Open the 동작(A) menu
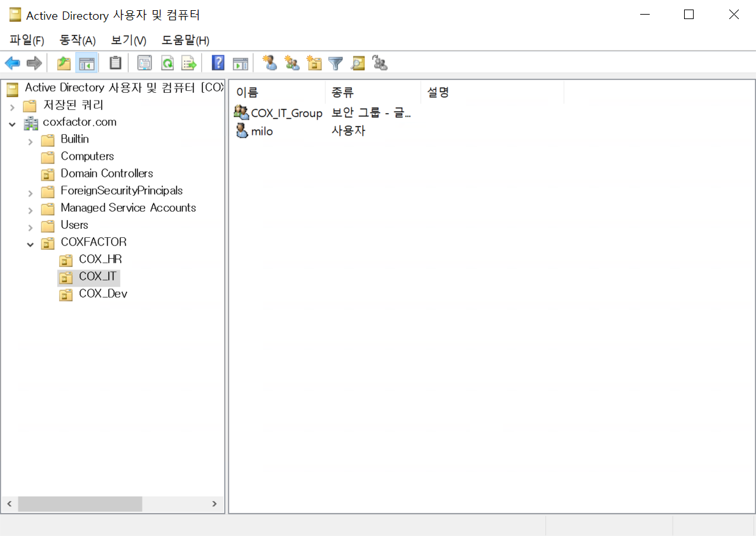 pos(78,40)
